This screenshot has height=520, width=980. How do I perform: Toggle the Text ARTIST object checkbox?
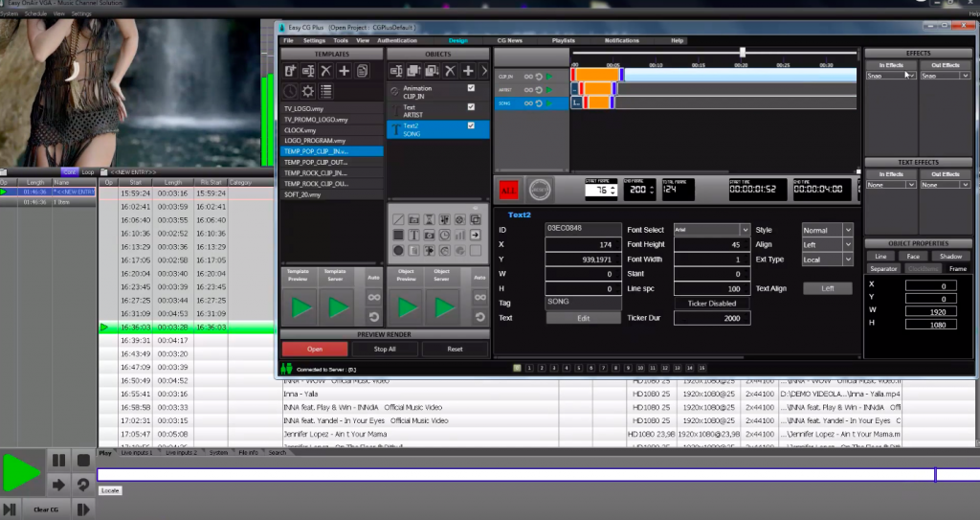pos(471,107)
